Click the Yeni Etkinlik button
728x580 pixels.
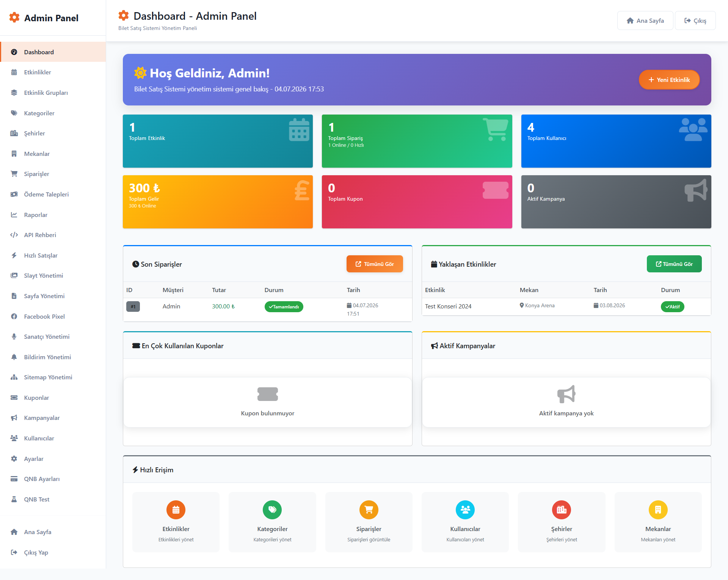pos(669,80)
